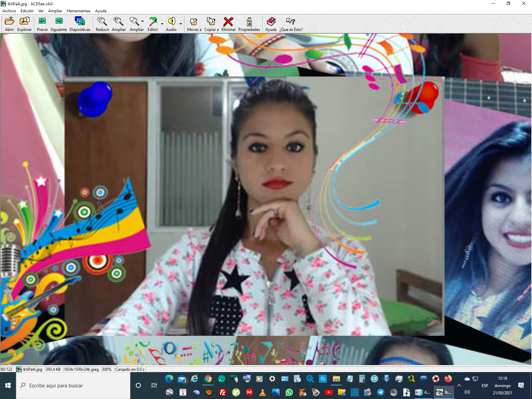Screen dimensions: 532x399
Task: Expand the Ampliar zoom dropdown arrow
Action: 142,22
